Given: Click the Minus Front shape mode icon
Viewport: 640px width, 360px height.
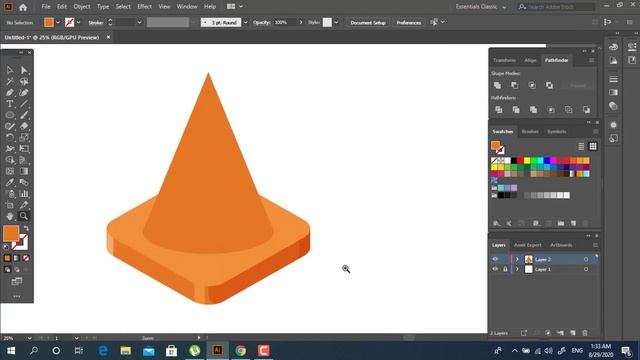Looking at the screenshot, I should tap(515, 85).
